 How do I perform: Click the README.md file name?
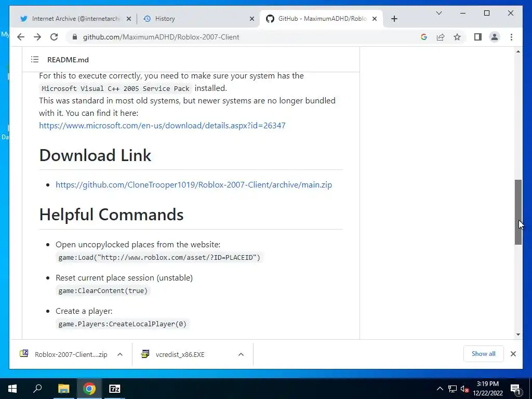[68, 60]
